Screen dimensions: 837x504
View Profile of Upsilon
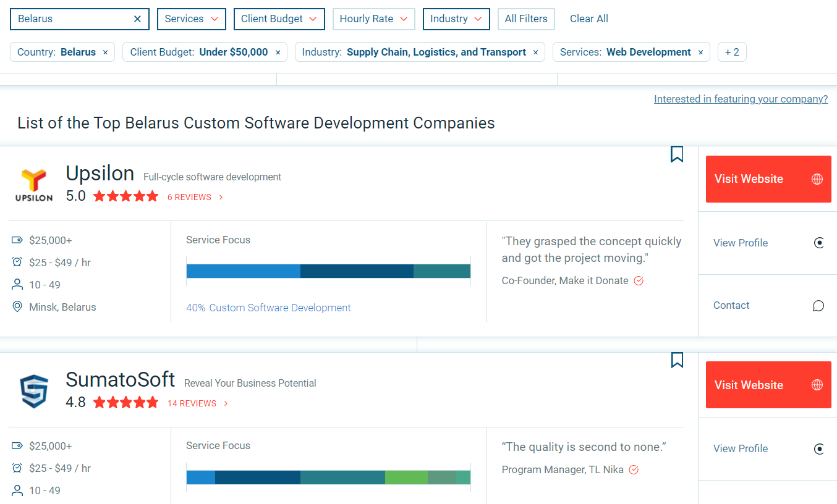point(741,243)
